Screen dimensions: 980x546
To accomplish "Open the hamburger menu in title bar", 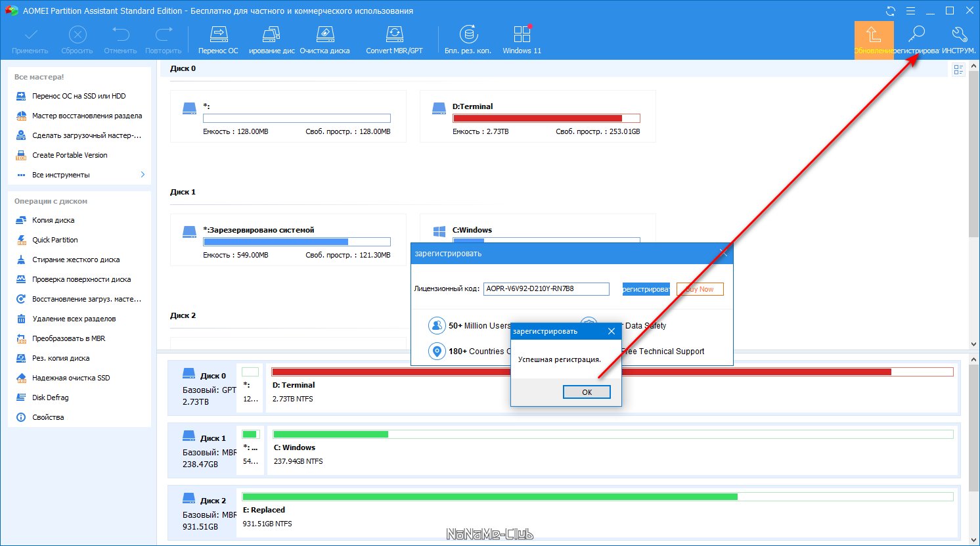I will (x=910, y=11).
